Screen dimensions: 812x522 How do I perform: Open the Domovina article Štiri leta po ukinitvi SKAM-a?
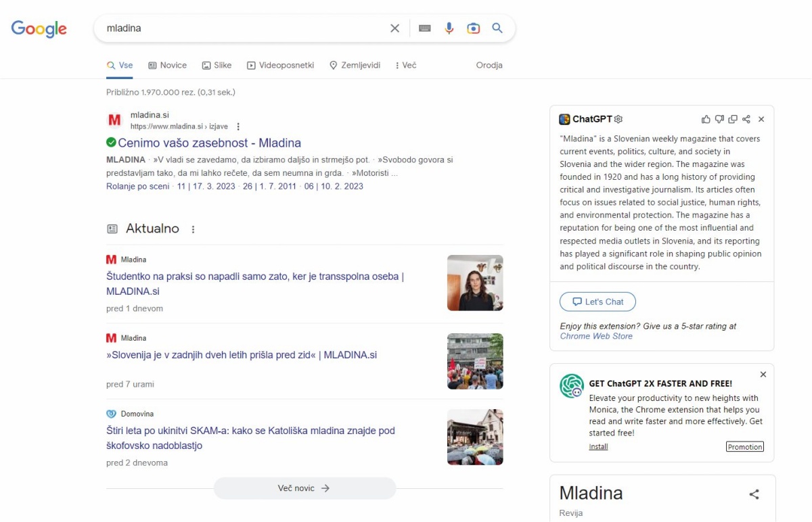coord(250,438)
